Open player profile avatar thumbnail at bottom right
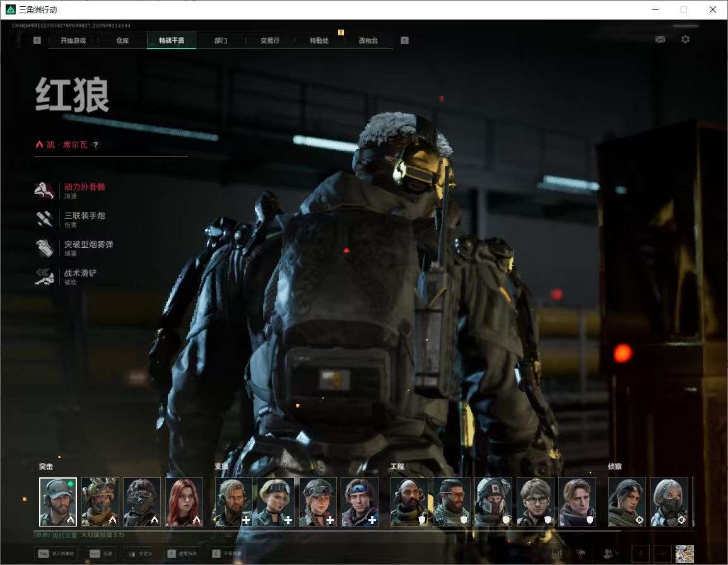 coord(684,554)
